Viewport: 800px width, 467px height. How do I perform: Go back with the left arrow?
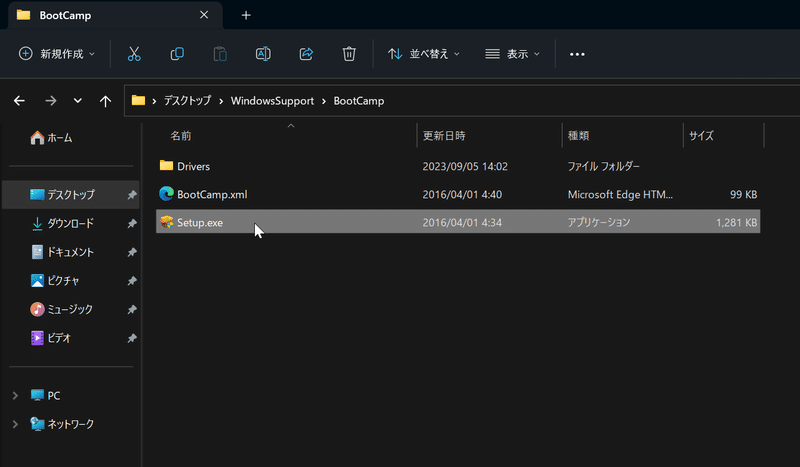point(19,101)
